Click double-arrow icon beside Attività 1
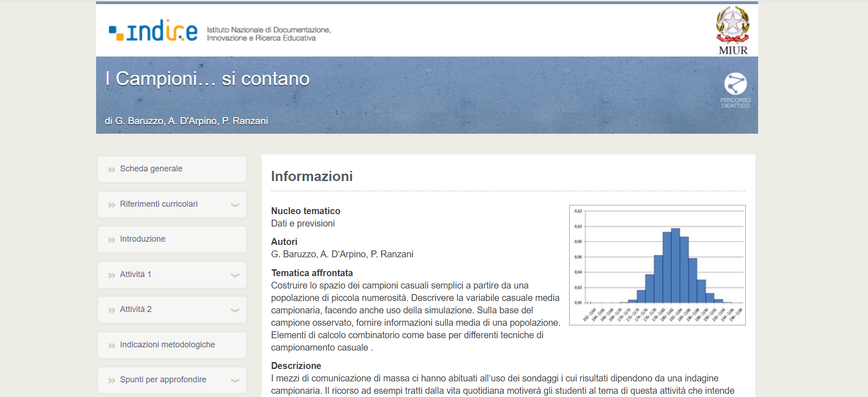Screen dimensions: 868x397 [x=111, y=275]
